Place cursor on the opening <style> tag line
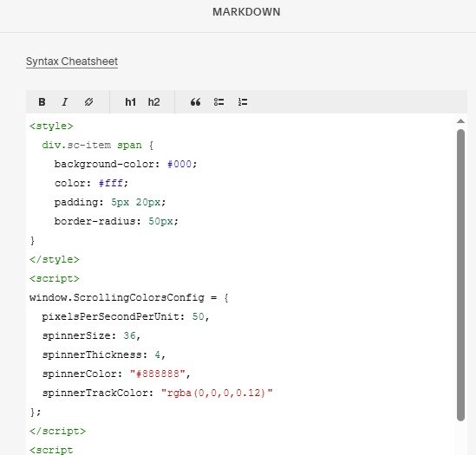This screenshot has width=476, height=455. tap(51, 126)
